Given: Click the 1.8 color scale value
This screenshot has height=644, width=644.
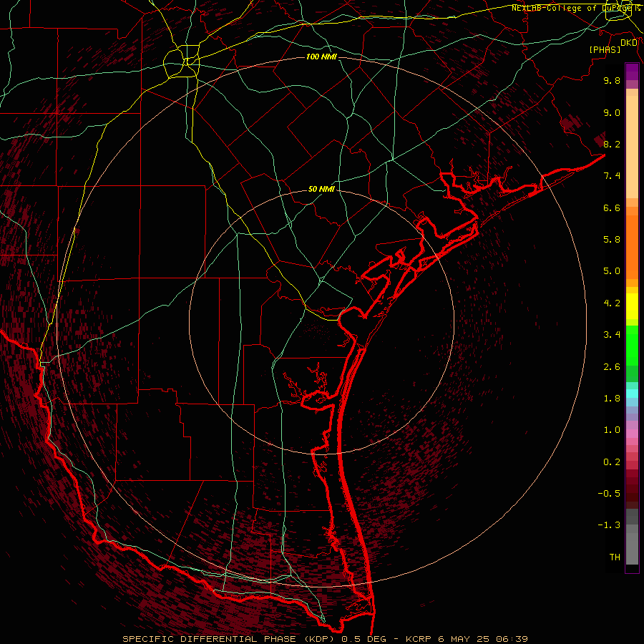Looking at the screenshot, I should [x=612, y=399].
